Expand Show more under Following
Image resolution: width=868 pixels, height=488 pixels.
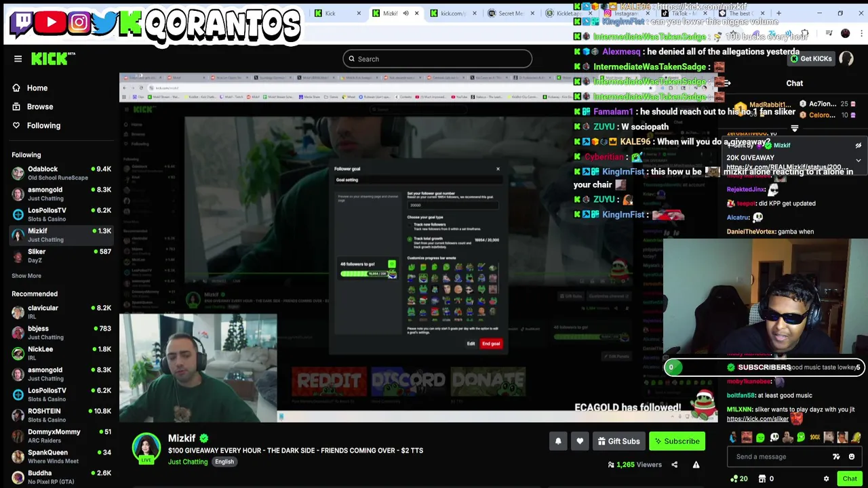[x=26, y=276]
